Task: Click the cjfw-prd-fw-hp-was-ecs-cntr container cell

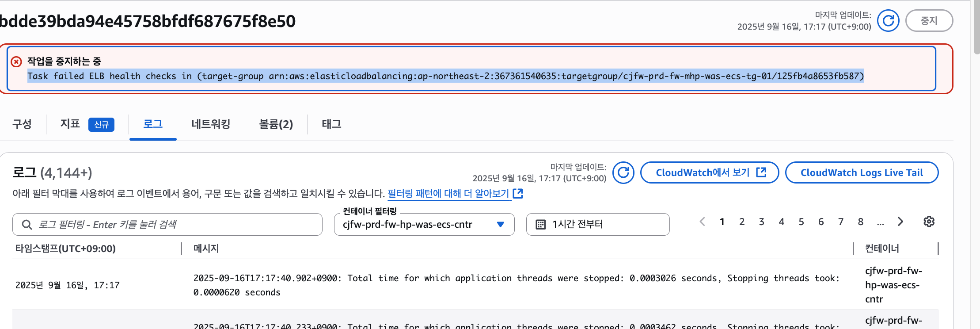Action: [893, 285]
